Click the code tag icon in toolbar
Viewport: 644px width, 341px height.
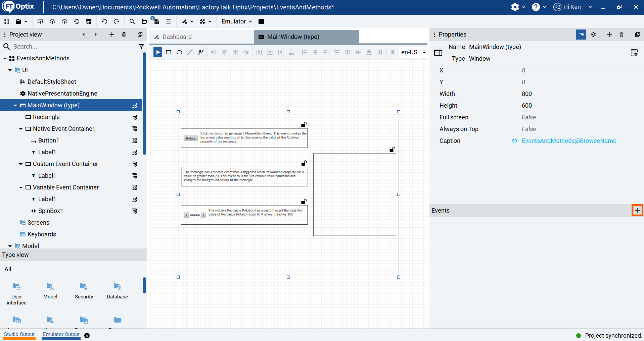click(x=169, y=21)
